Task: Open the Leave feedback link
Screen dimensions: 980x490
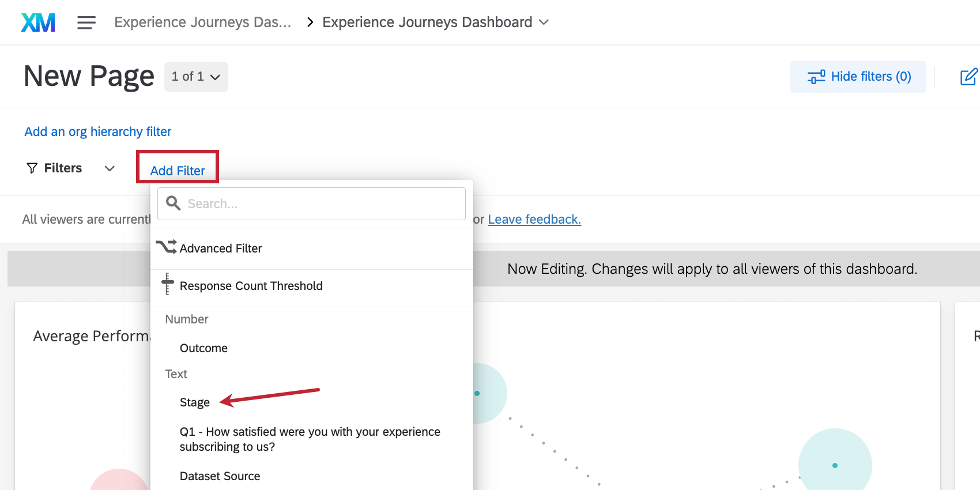Action: coord(534,219)
